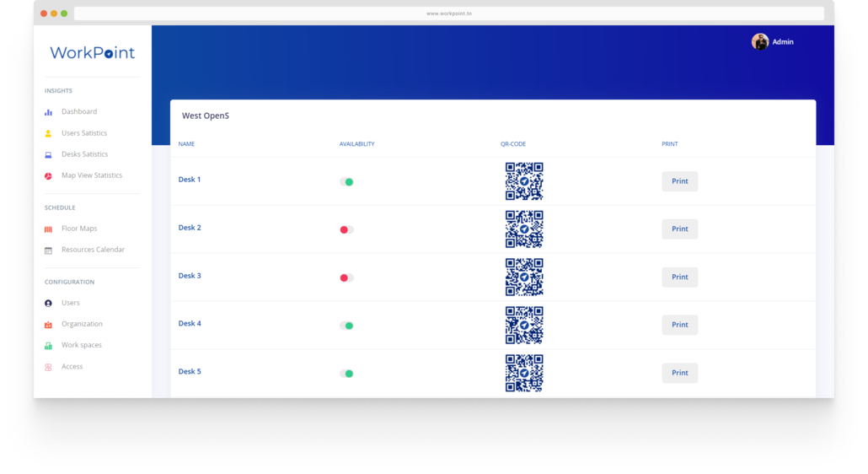
Task: Click the Dashboard bar chart icon
Action: (x=48, y=112)
